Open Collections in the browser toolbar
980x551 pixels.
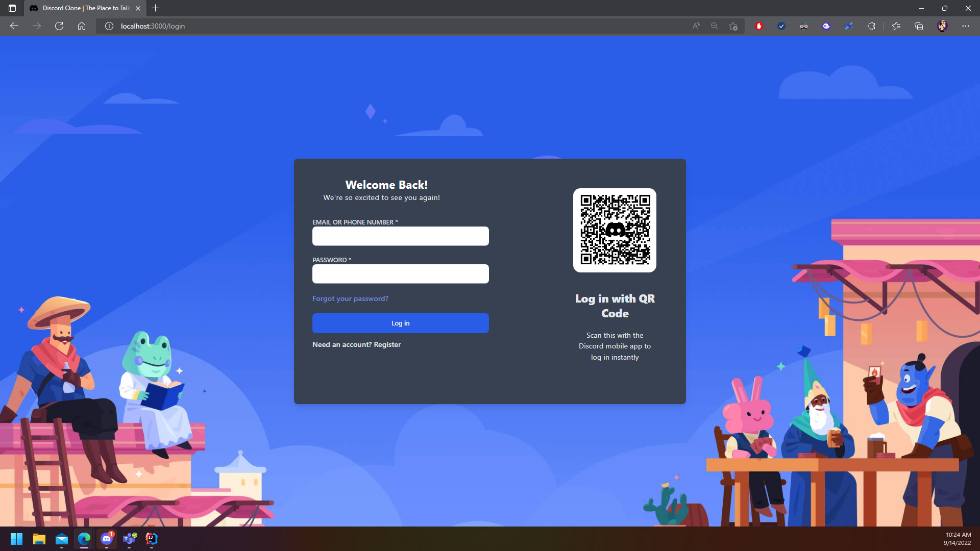pyautogui.click(x=919, y=26)
